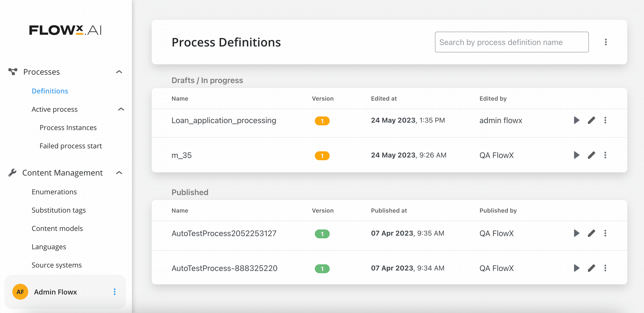Click the 07 Apr 2023, 9:35 AM timestamp

[408, 233]
